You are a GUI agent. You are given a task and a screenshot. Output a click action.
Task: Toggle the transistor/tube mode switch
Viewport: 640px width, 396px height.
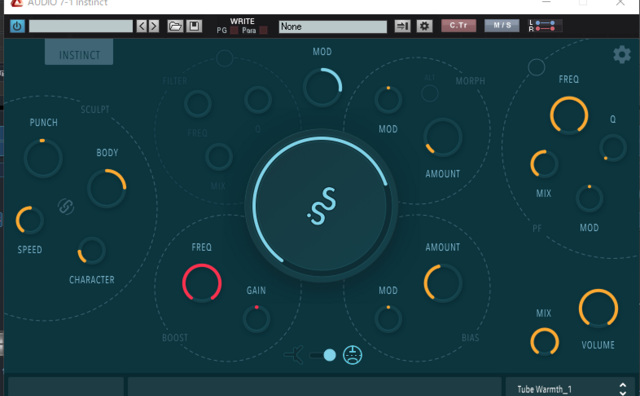(x=323, y=355)
